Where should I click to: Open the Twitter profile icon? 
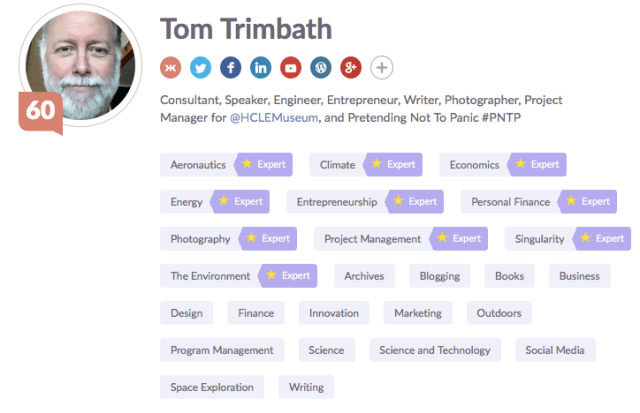click(201, 68)
